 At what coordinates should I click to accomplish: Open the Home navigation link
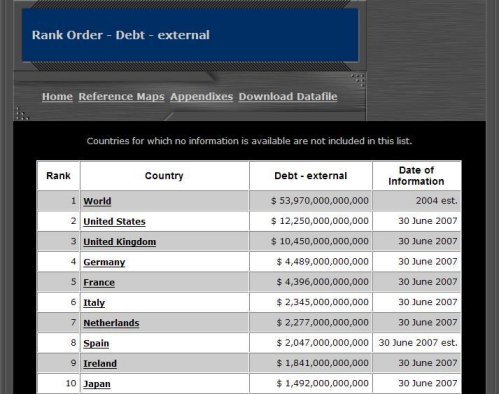(57, 96)
